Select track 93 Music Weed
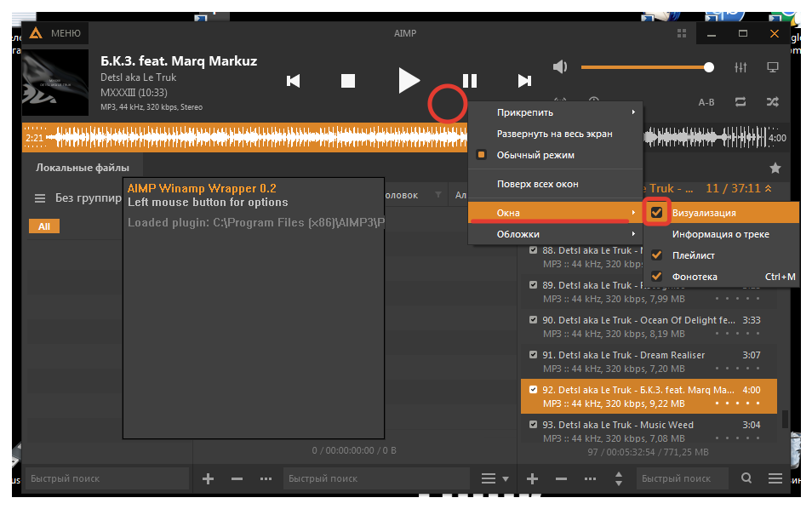This screenshot has width=812, height=515. [649, 431]
